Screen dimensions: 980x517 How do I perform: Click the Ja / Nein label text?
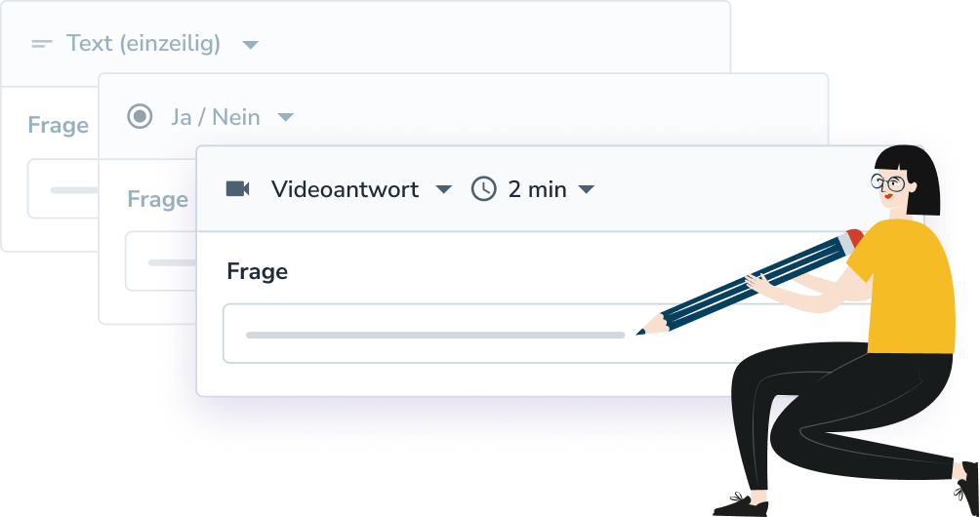(216, 117)
